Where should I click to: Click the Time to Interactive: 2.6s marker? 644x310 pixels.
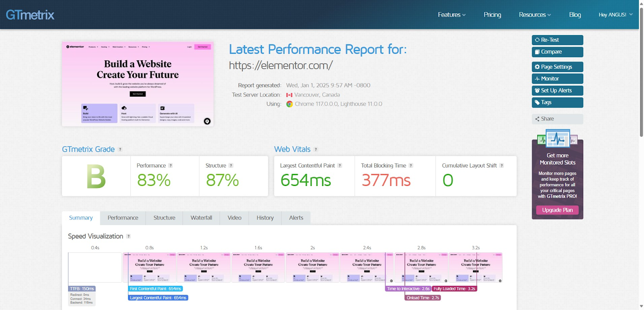408,289
